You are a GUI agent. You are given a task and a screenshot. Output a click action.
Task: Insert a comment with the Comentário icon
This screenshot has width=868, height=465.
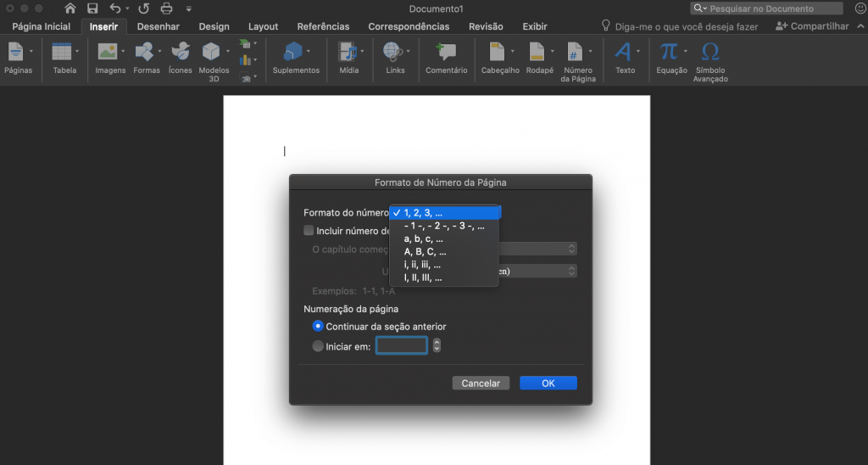click(x=446, y=52)
